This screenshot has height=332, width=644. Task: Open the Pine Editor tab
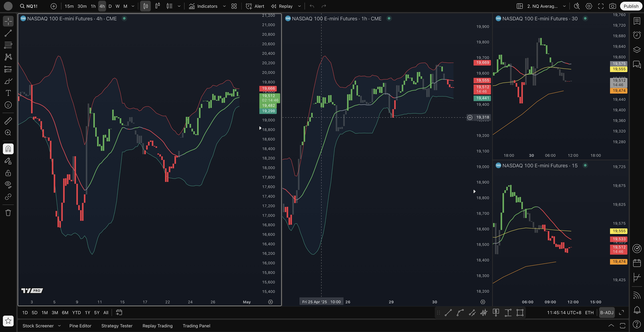pyautogui.click(x=80, y=326)
